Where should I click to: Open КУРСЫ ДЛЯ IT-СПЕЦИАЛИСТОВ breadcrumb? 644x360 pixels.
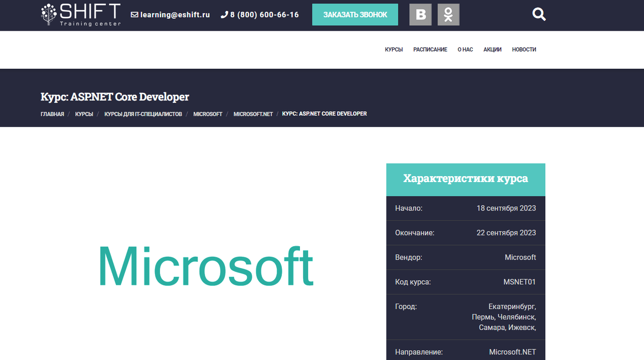143,114
